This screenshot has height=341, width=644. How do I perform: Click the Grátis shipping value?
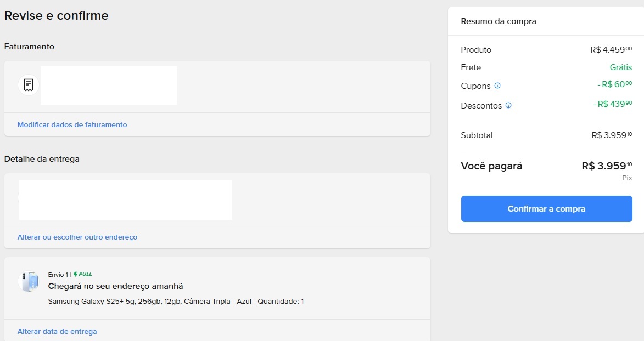pos(620,67)
